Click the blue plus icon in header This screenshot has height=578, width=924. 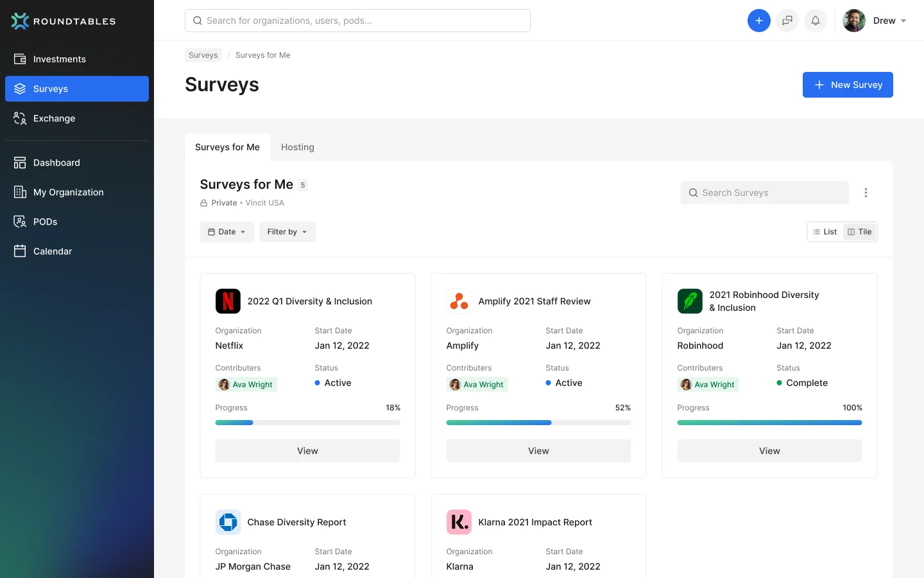click(758, 21)
